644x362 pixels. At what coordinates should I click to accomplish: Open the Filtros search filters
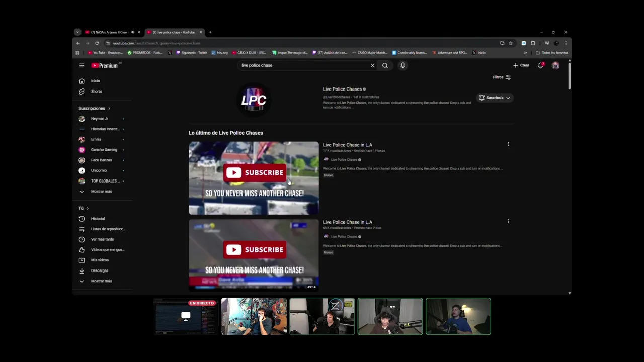pyautogui.click(x=502, y=77)
